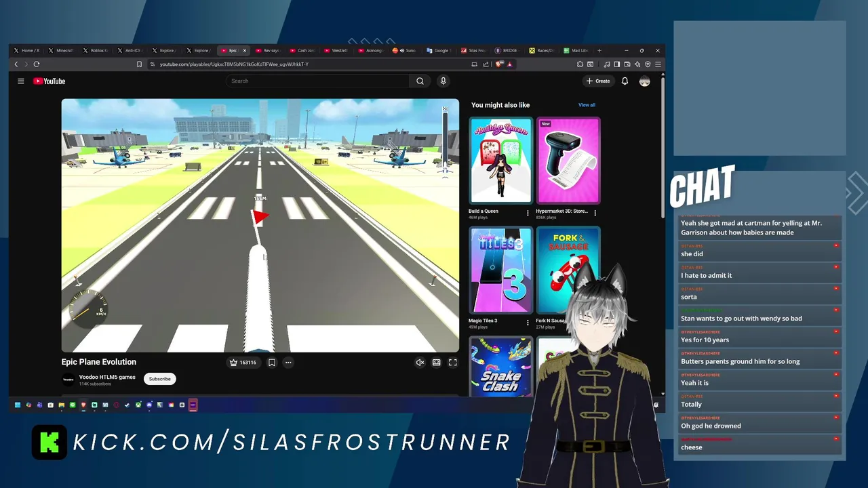Open options menu for Magic Tiles 3
Viewport: 868px width, 488px height.
point(528,323)
